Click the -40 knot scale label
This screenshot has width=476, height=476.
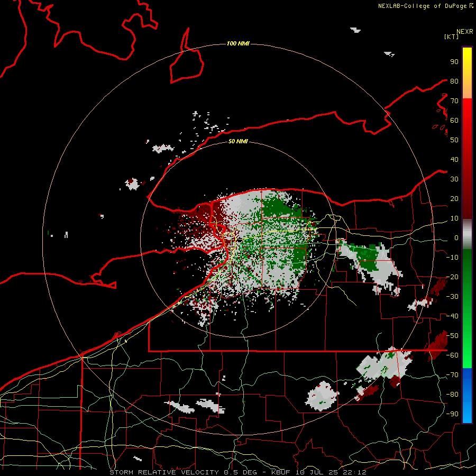point(452,316)
